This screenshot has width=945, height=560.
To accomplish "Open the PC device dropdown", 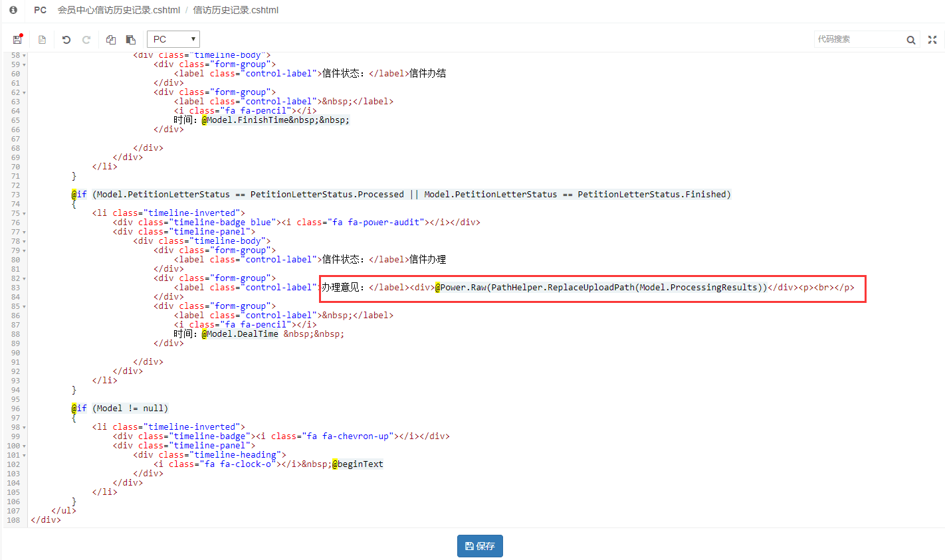I will click(173, 39).
